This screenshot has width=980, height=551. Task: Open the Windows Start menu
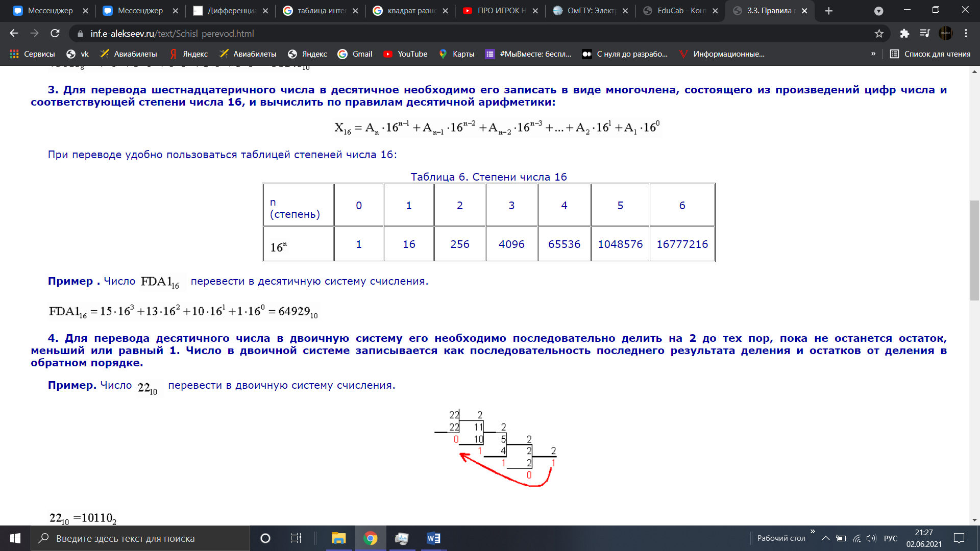tap(15, 538)
